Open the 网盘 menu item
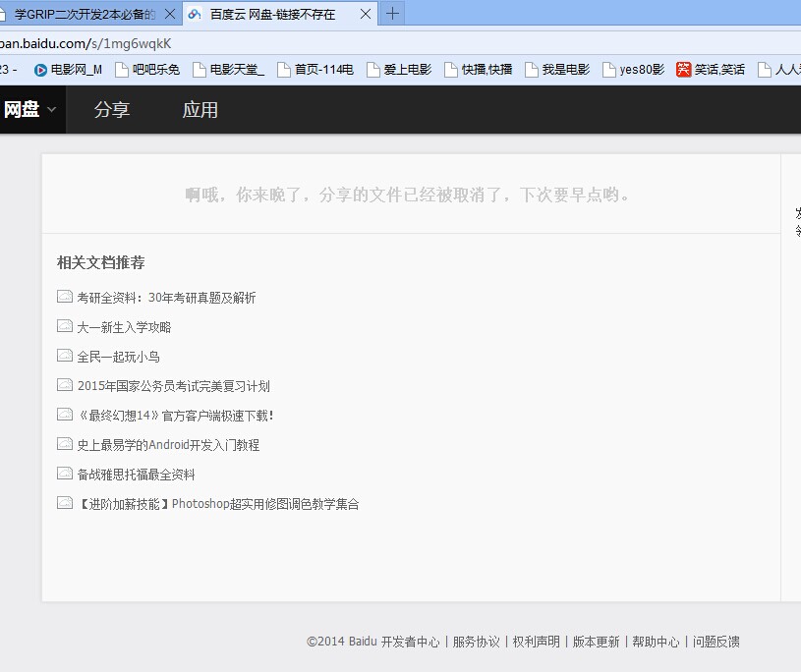 (22, 109)
